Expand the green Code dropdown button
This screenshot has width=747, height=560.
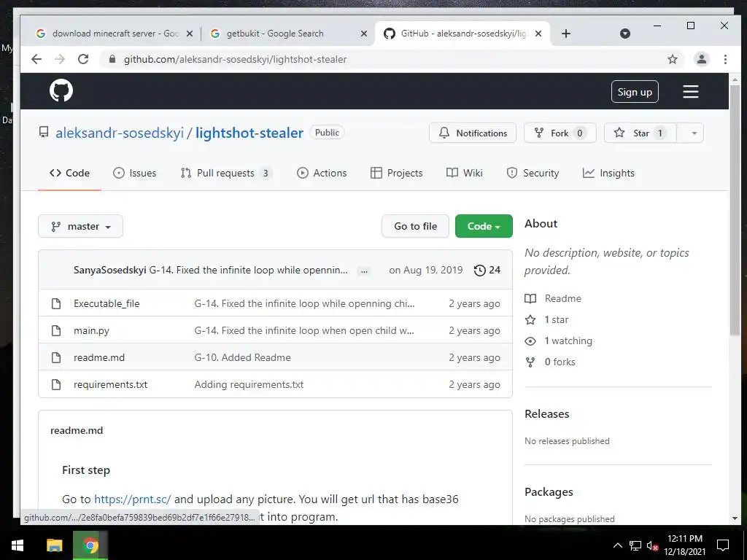484,226
